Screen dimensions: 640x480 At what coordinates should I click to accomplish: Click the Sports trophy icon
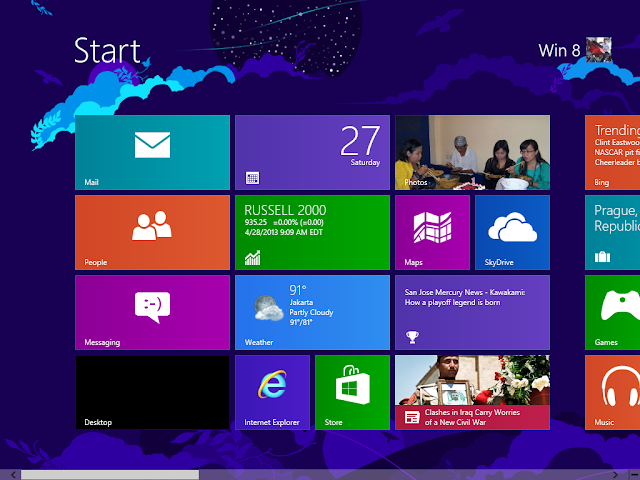coord(412,337)
